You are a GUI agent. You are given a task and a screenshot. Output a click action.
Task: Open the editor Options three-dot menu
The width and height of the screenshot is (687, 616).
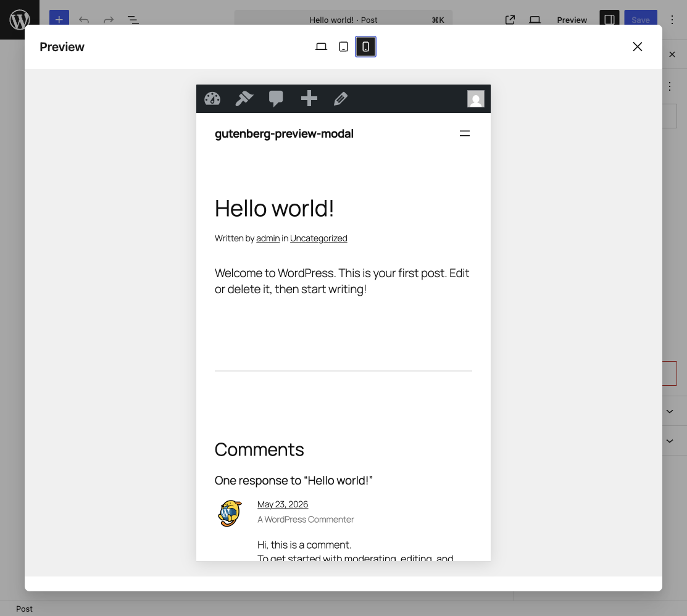coord(672,20)
